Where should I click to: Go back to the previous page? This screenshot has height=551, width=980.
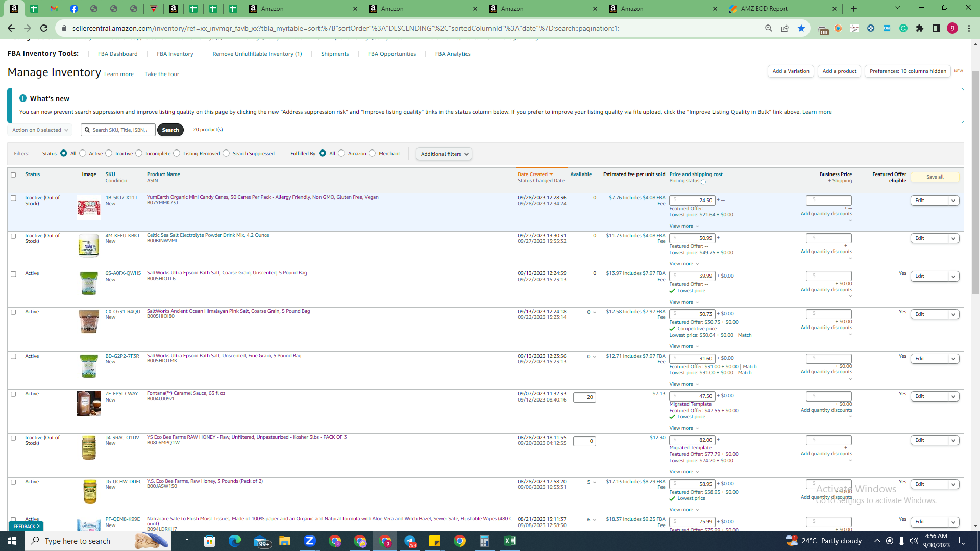coord(11,28)
